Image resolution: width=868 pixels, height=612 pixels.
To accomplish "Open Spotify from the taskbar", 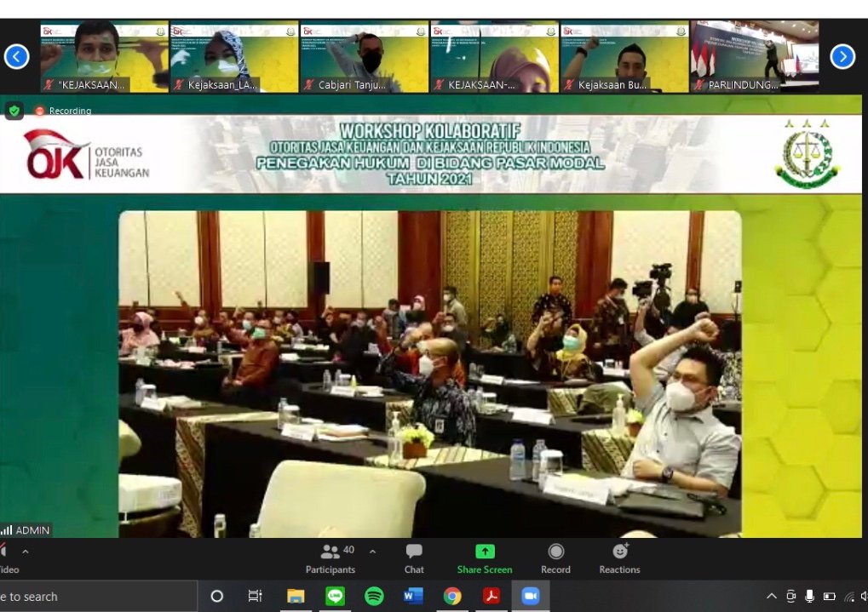I will click(x=374, y=596).
